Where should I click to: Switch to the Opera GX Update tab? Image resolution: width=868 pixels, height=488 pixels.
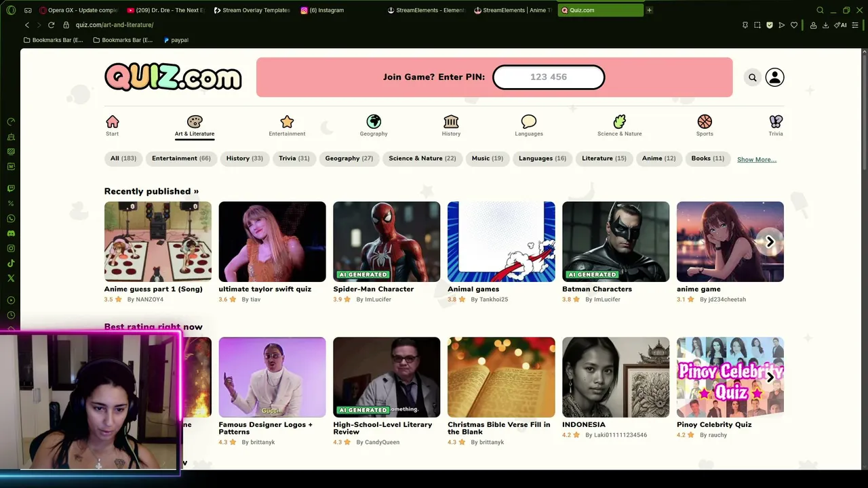click(79, 10)
